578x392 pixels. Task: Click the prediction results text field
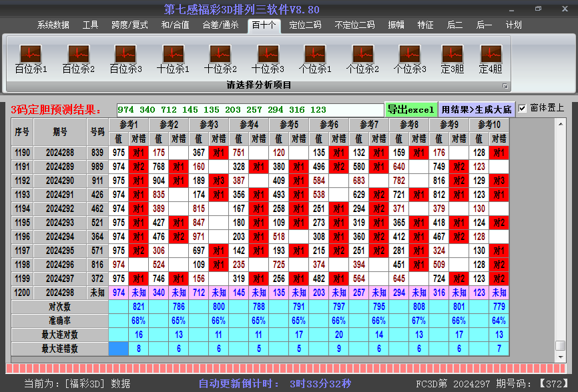(250, 110)
